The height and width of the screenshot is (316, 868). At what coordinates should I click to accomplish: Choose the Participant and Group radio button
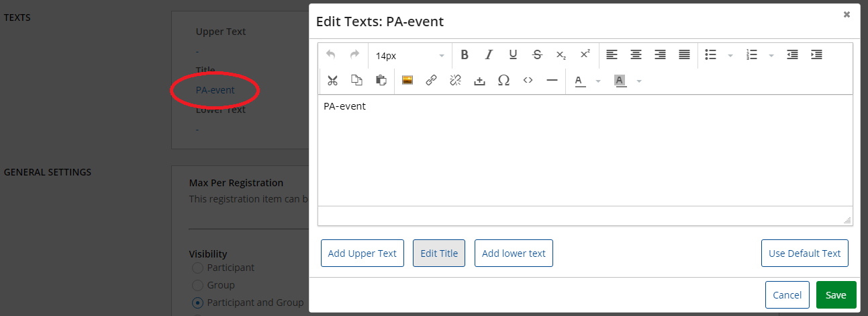[197, 303]
